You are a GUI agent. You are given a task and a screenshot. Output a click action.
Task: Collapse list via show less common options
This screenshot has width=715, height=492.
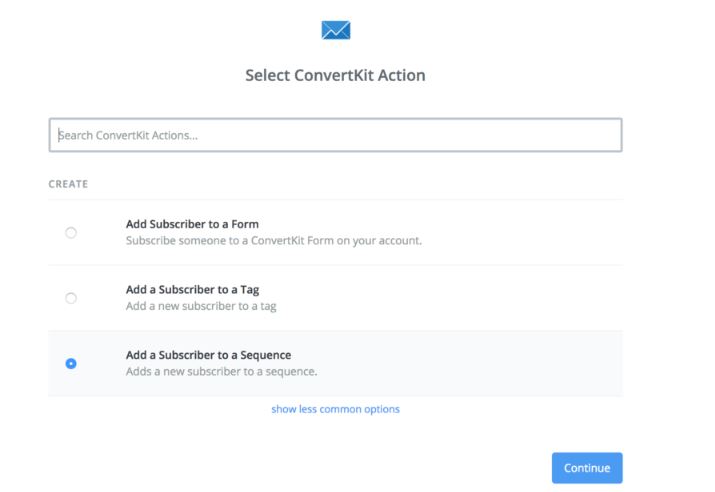335,409
